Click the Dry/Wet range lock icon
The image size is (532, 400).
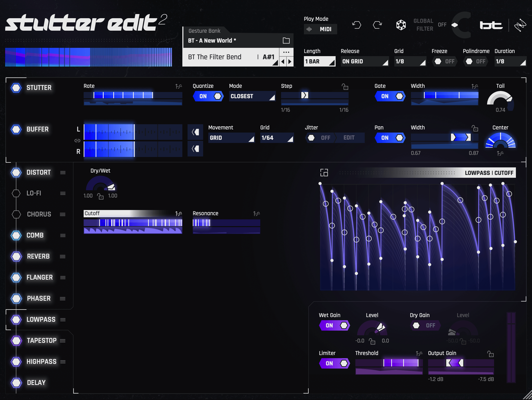pos(100,196)
